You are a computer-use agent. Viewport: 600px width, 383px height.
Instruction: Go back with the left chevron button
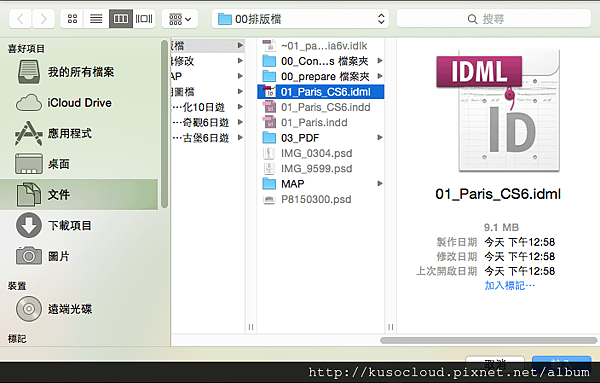click(x=20, y=19)
